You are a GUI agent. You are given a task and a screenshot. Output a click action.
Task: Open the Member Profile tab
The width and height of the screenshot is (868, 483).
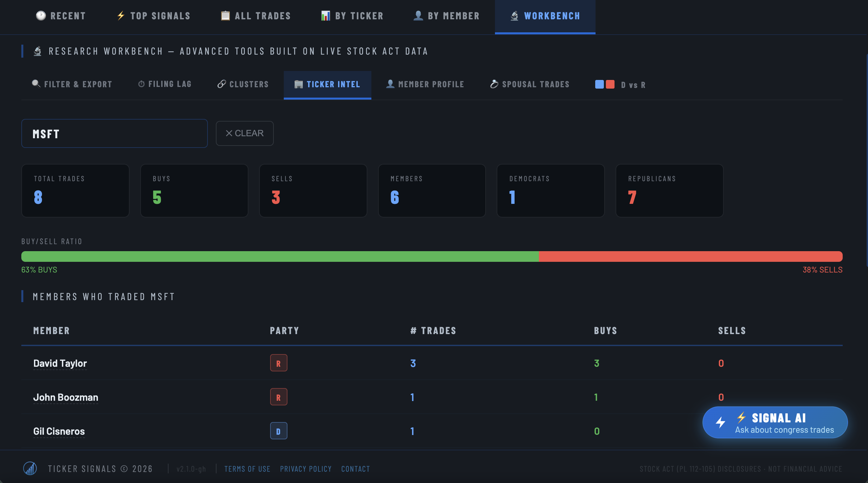425,84
